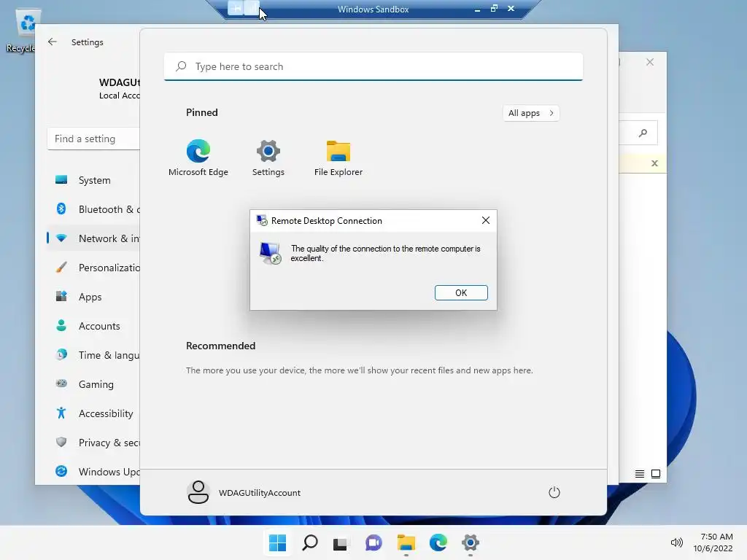Open the clock showing 7:50 AM
This screenshot has height=560, width=747.
(x=713, y=542)
